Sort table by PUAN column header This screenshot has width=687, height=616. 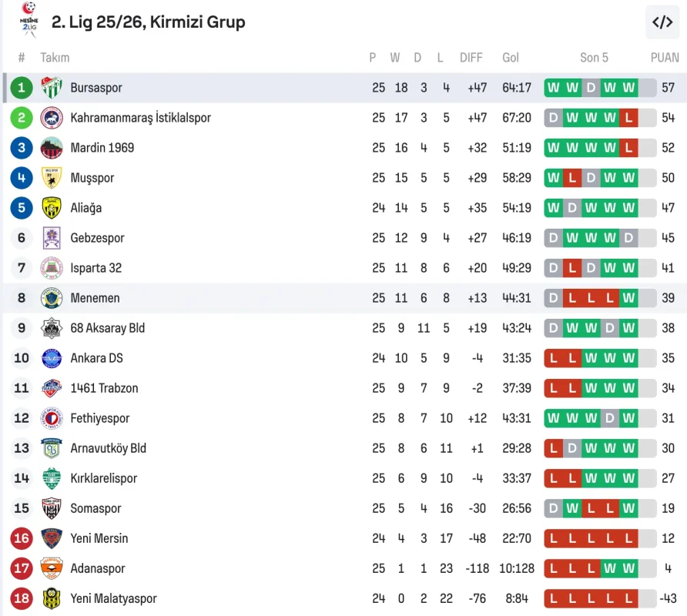click(x=665, y=58)
